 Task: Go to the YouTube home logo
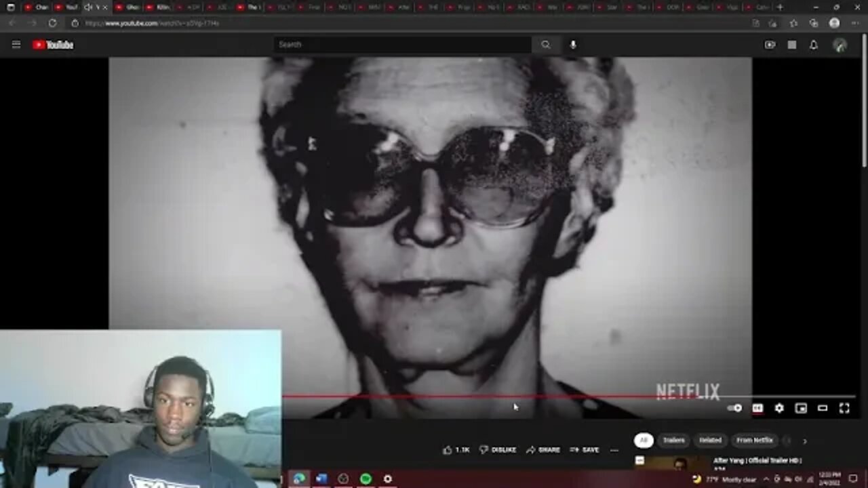coord(53,45)
